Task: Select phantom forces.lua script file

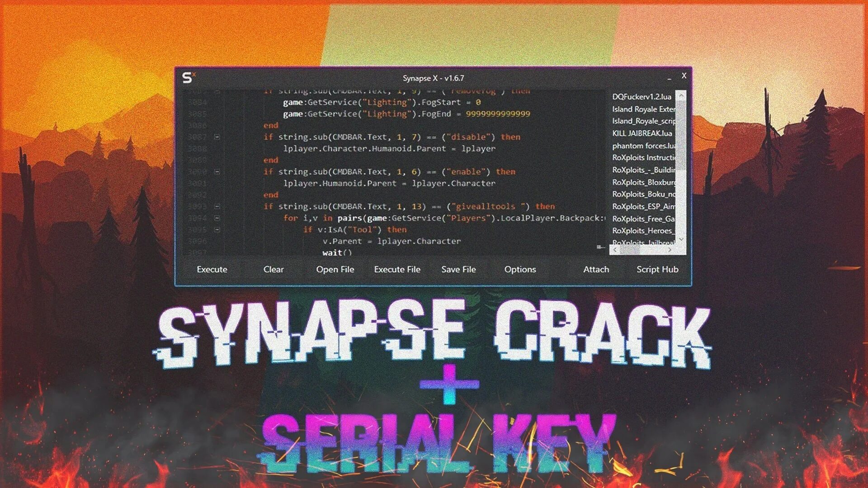Action: click(x=643, y=145)
